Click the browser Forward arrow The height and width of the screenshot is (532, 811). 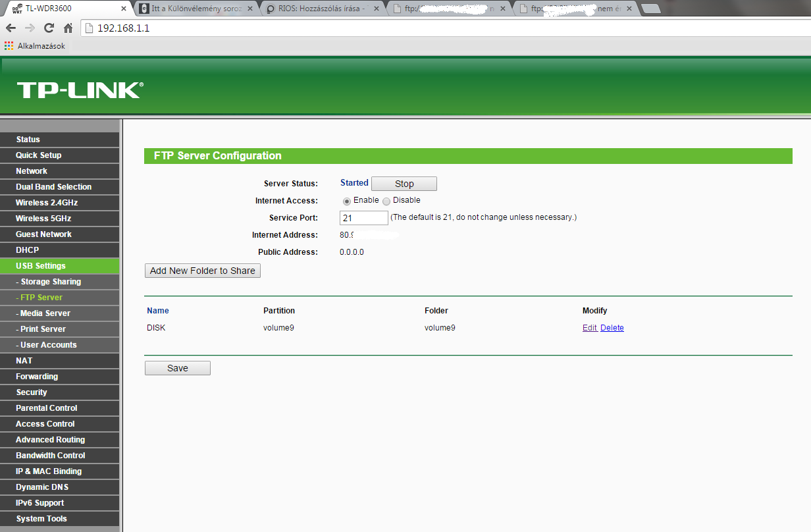30,28
